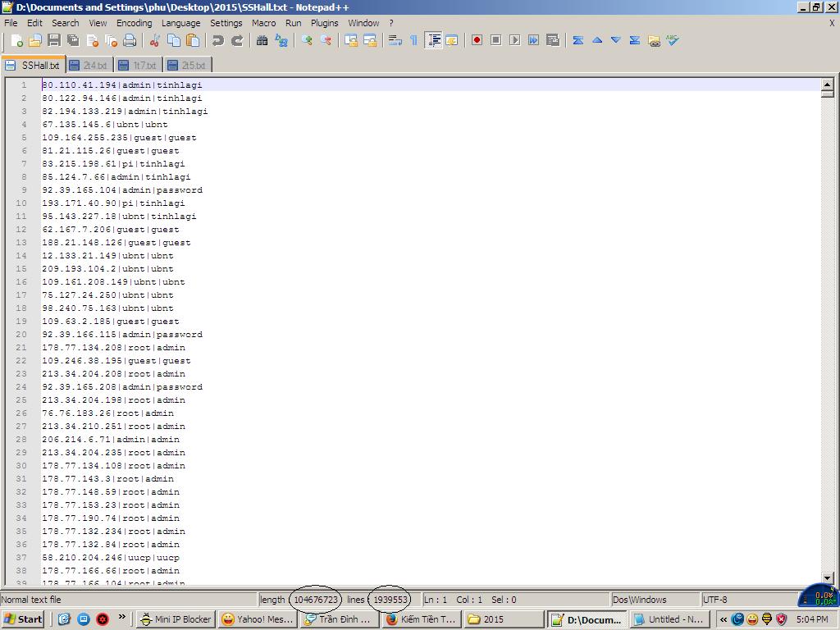Open the Encoding menu
840x630 pixels.
pos(135,23)
